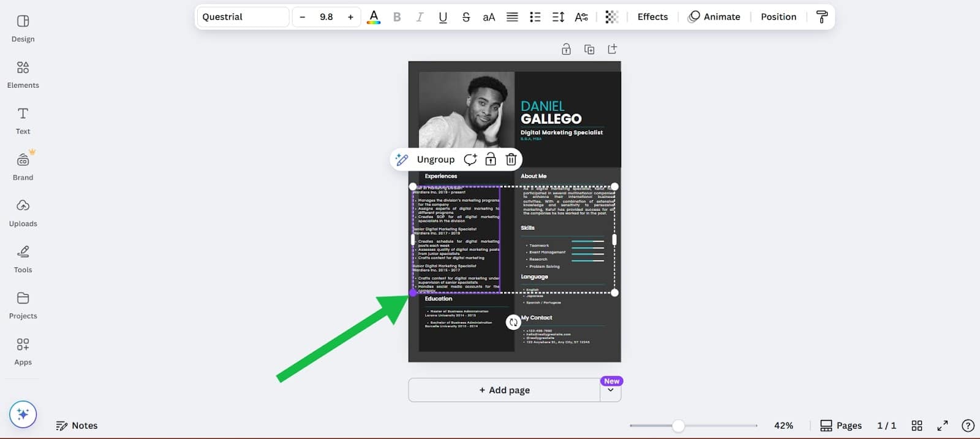This screenshot has width=980, height=439.
Task: Select the Digital Marketing Specialist title
Action: (x=562, y=132)
